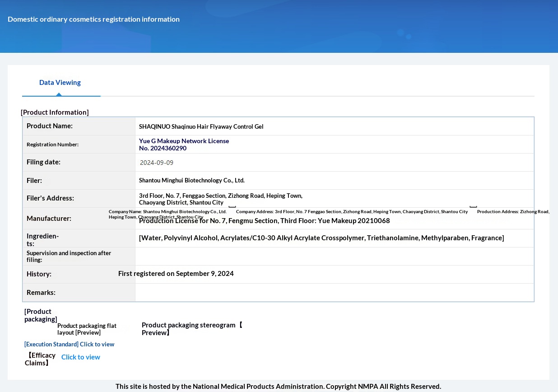Click the filing date value 2024-09-09

click(x=157, y=163)
